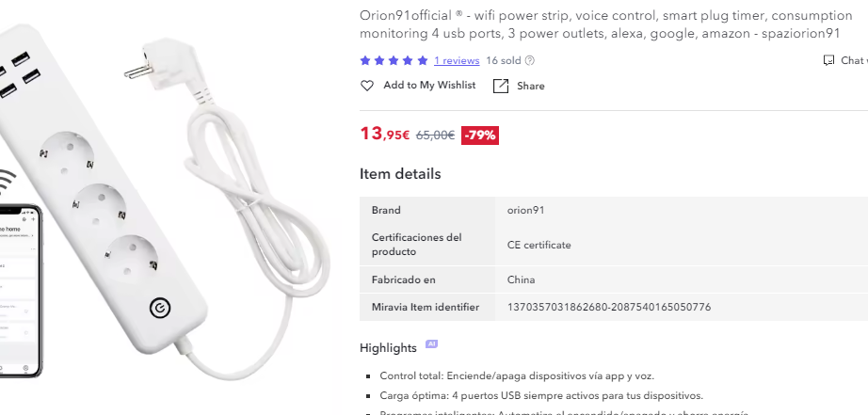Image resolution: width=868 pixels, height=415 pixels.
Task: Click the first blue rating star
Action: 365,60
